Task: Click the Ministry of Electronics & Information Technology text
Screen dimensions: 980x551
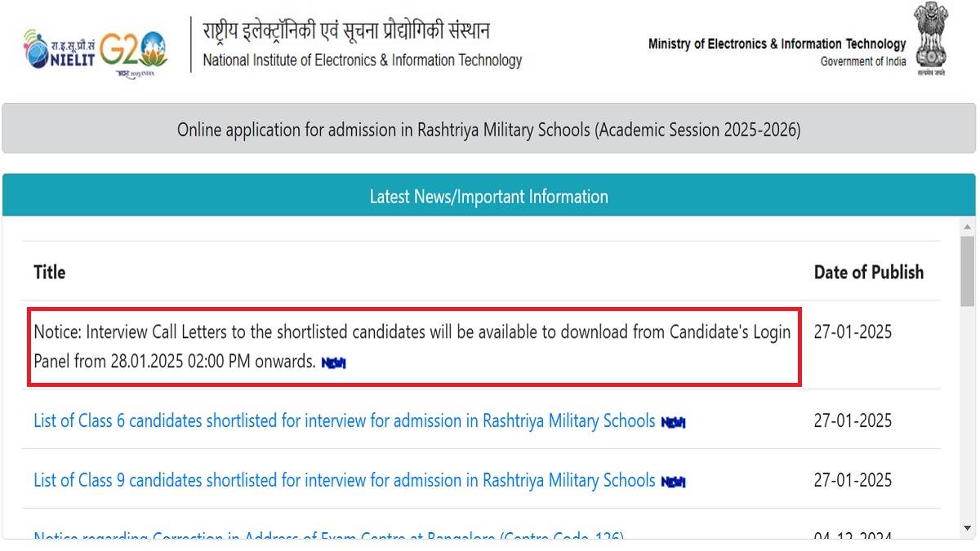Action: [x=777, y=44]
